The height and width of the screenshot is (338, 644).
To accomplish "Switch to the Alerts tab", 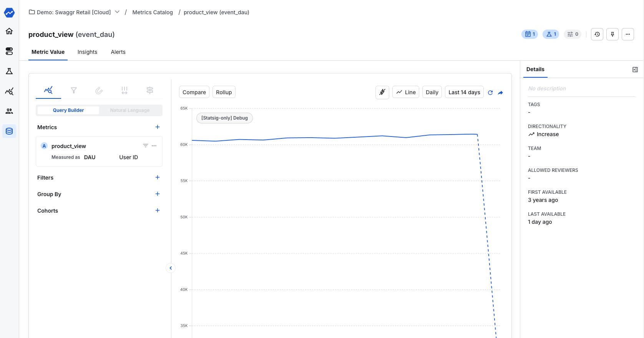I will pyautogui.click(x=118, y=52).
